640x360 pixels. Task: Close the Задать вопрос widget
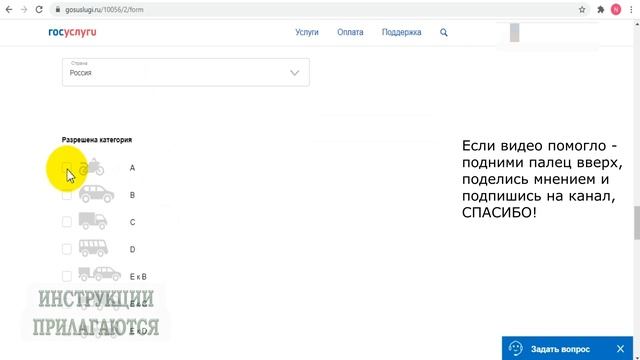tap(620, 349)
